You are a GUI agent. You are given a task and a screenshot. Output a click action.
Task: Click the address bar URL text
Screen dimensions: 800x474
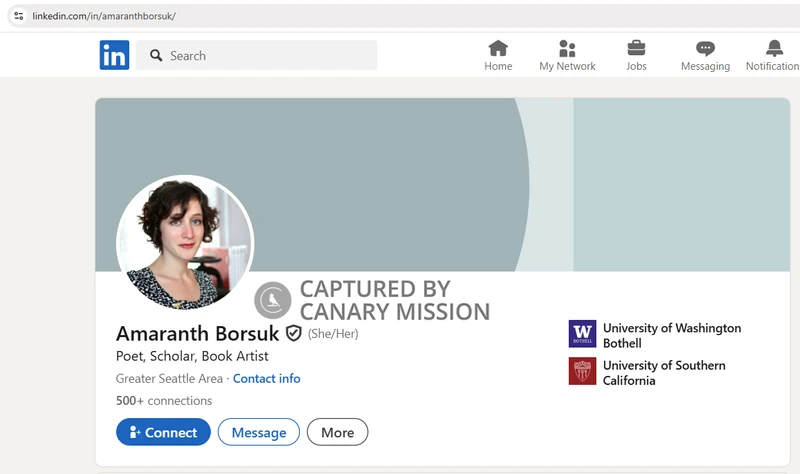pyautogui.click(x=104, y=16)
